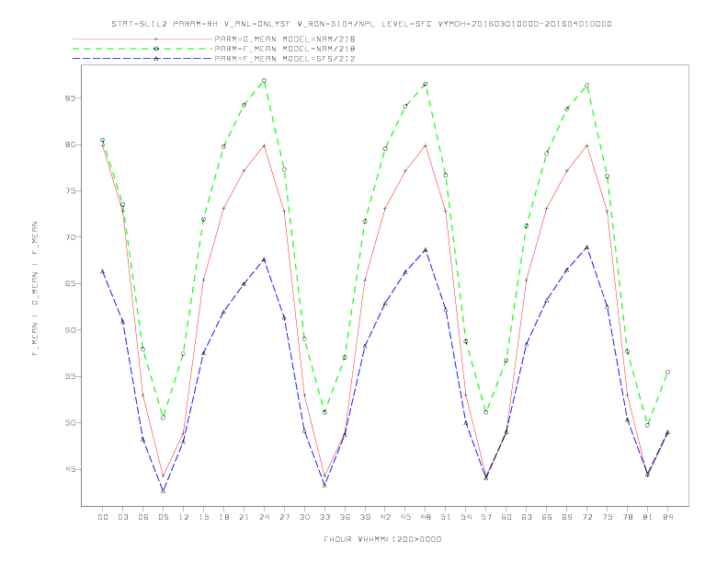
Task: Click y-axis tick label 60
Action: point(70,330)
